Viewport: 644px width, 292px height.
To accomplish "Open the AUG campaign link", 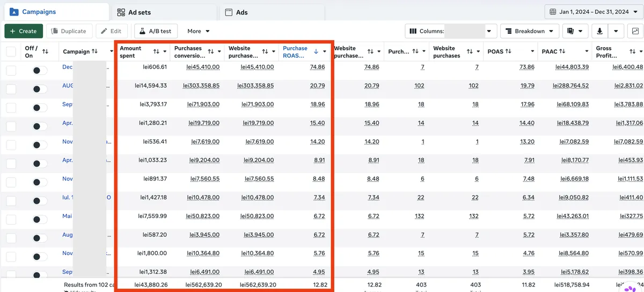I will point(68,86).
